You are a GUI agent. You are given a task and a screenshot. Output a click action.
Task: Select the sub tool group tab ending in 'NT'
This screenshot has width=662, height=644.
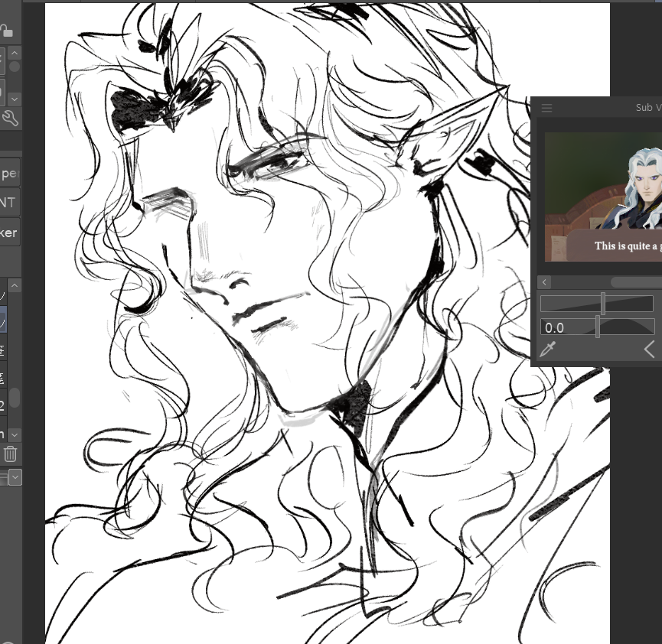(x=9, y=203)
